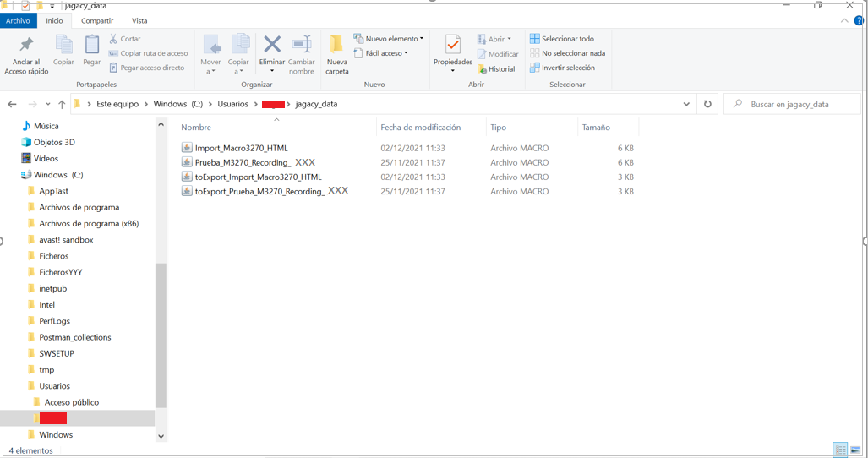
Task: Open the address bar history dropdown
Action: [686, 104]
